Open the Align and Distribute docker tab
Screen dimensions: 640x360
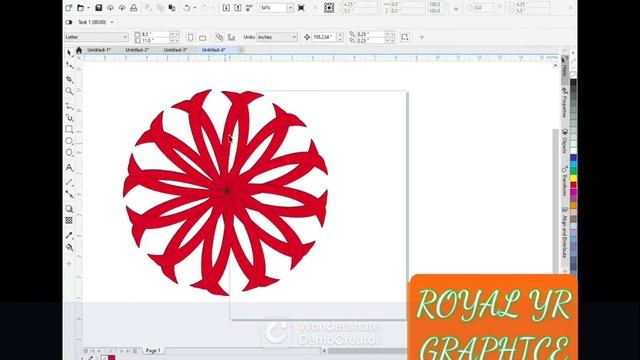564,233
